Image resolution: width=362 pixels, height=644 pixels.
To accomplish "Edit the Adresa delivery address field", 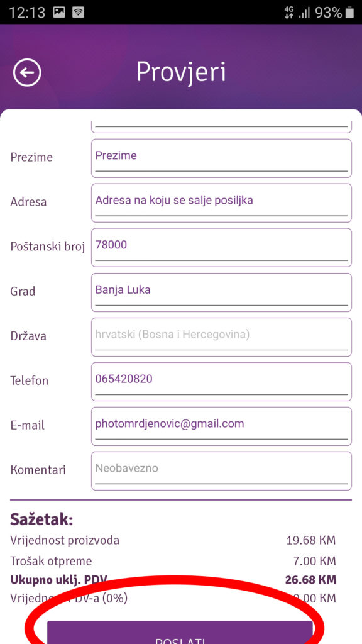I will coord(222,203).
